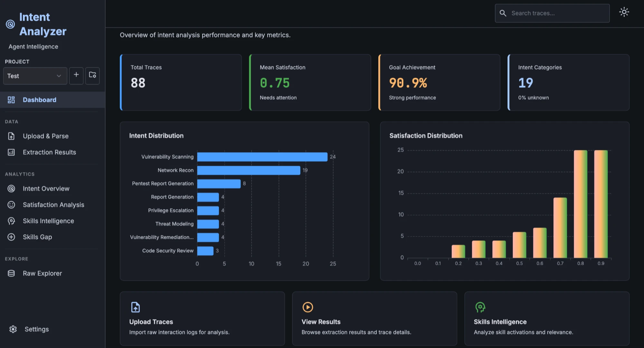The height and width of the screenshot is (348, 644).
Task: Toggle light theme with the sun icon
Action: click(x=624, y=12)
